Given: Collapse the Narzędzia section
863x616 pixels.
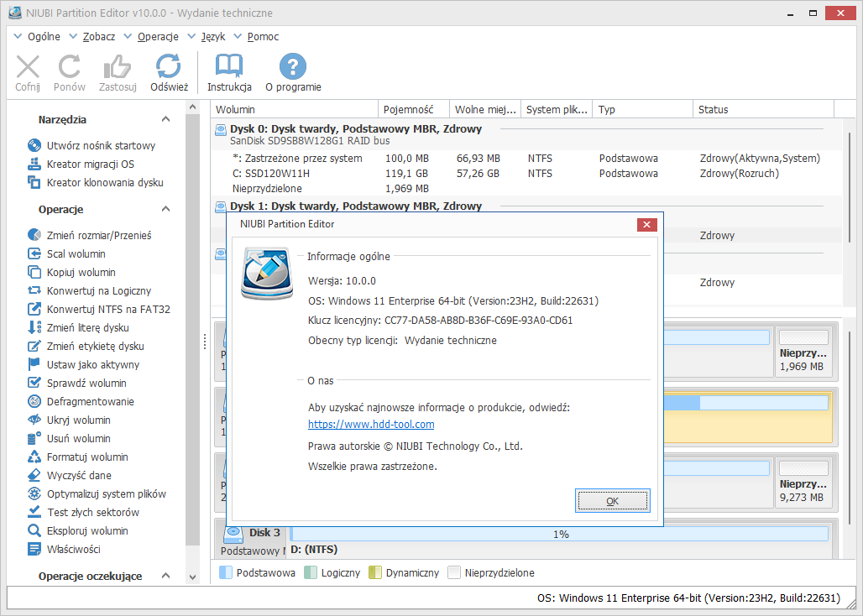Looking at the screenshot, I should tap(165, 119).
